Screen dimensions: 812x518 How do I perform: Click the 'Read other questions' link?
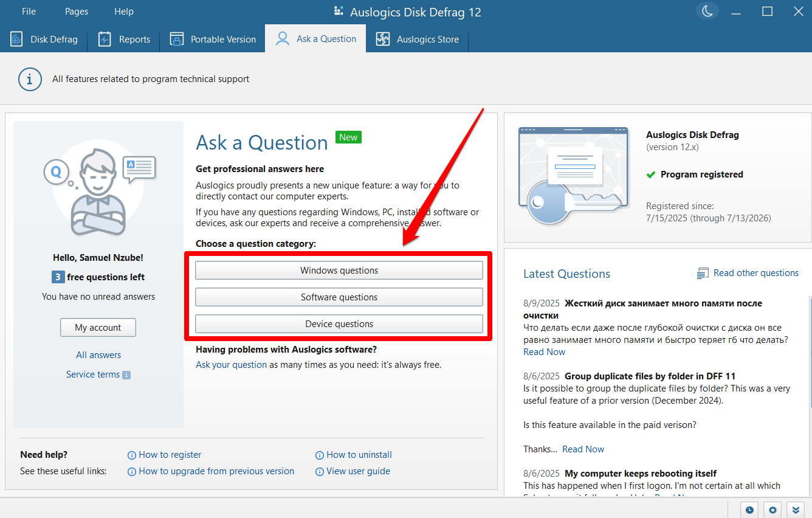click(756, 273)
